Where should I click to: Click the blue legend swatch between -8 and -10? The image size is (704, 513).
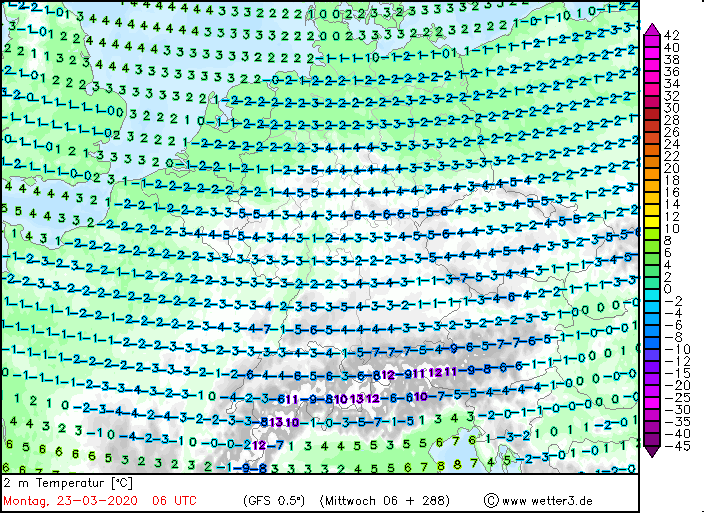tap(652, 343)
